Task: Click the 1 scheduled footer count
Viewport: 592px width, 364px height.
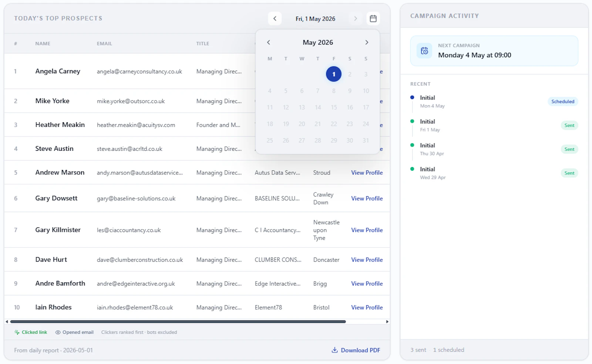Action: pos(448,350)
